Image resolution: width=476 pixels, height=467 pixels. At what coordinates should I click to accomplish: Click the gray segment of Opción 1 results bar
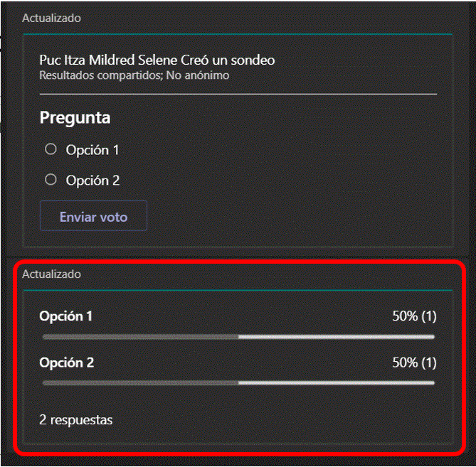click(x=140, y=336)
